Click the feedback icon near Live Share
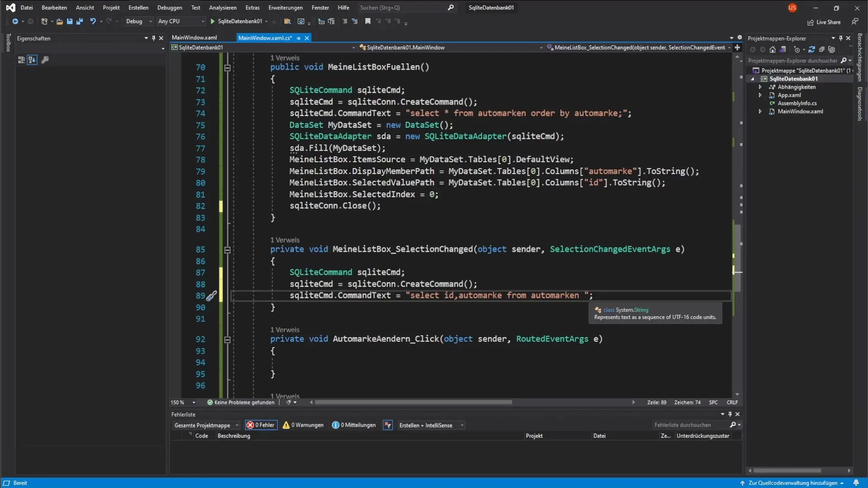 tap(855, 21)
